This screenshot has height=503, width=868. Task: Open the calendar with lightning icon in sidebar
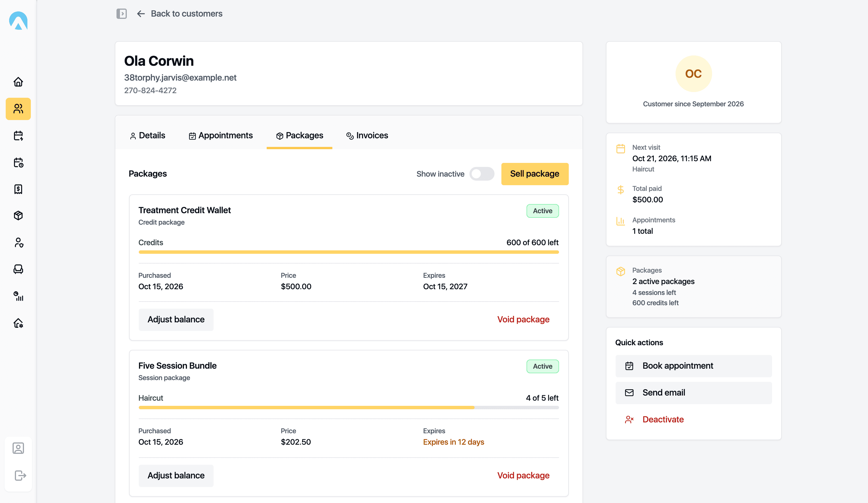pyautogui.click(x=18, y=135)
